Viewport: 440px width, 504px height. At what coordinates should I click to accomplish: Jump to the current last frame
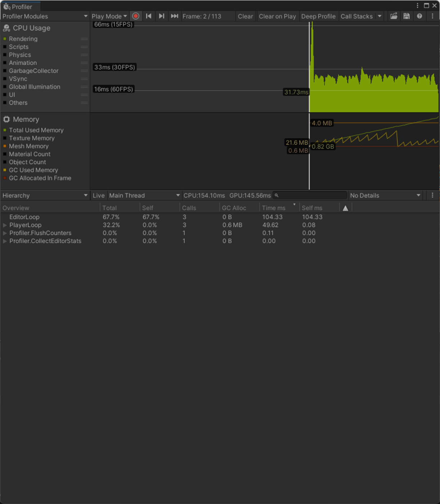[x=174, y=16]
